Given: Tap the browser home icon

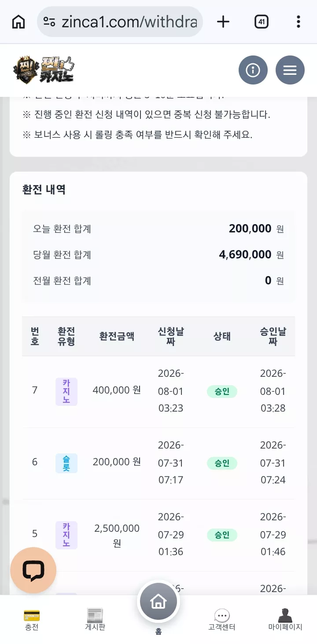Looking at the screenshot, I should (x=18, y=22).
